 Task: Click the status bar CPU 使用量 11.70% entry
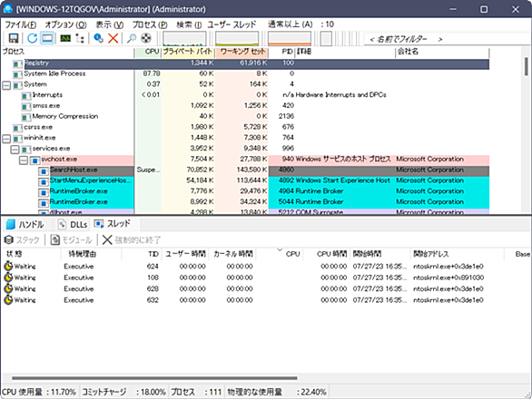click(39, 392)
